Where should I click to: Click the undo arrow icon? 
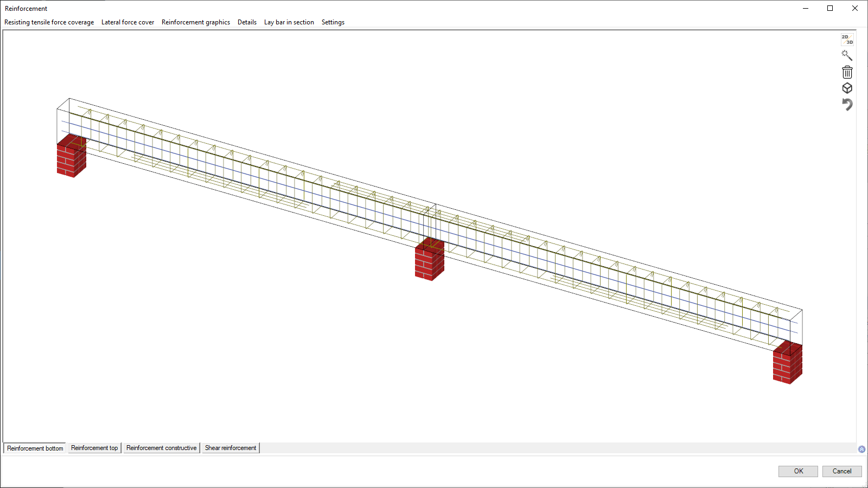coord(847,104)
